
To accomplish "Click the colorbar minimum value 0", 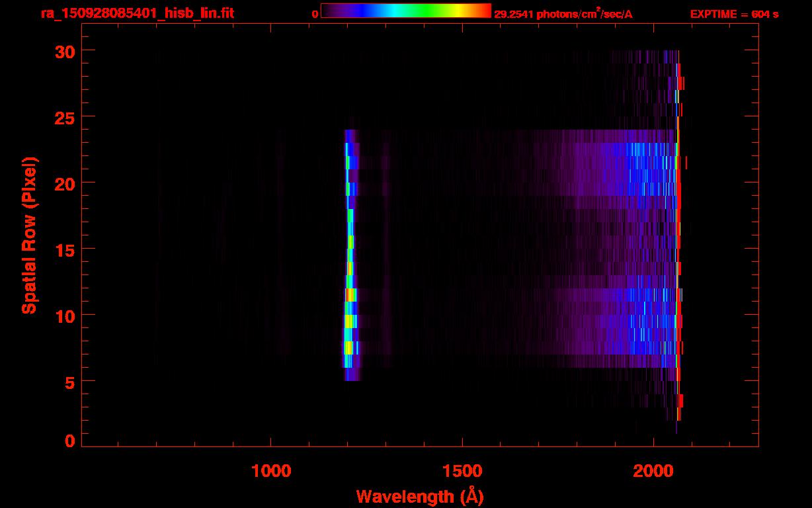I will tap(315, 14).
